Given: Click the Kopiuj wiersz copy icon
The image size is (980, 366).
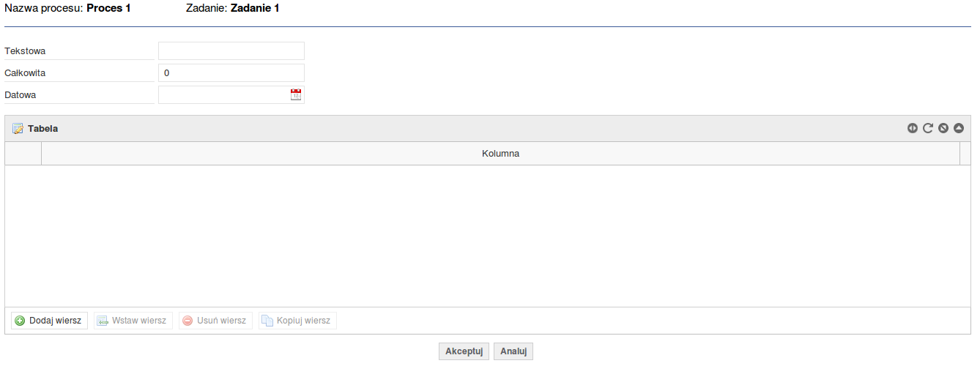Looking at the screenshot, I should click(267, 321).
